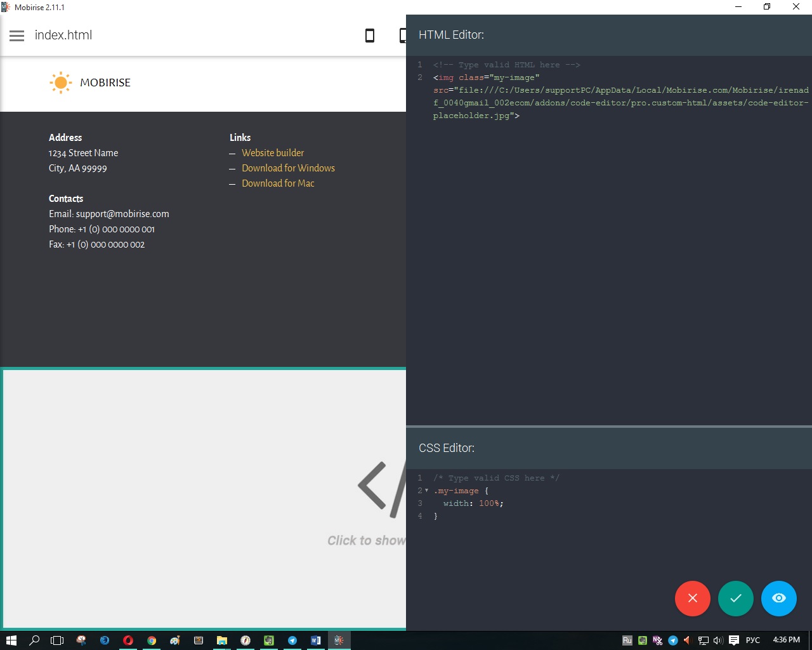Click the Download for Mac link

point(278,183)
